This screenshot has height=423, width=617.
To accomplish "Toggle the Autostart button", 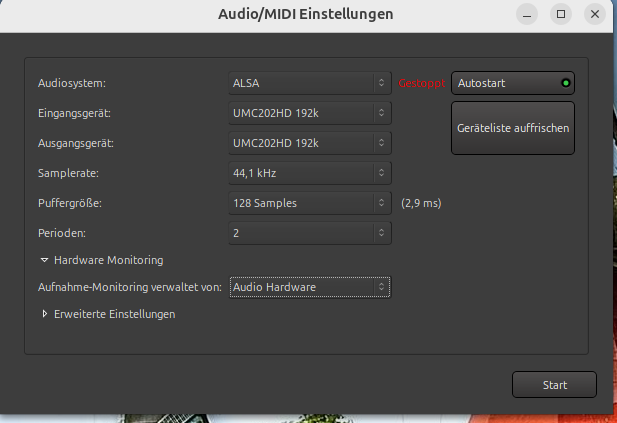I will (513, 83).
